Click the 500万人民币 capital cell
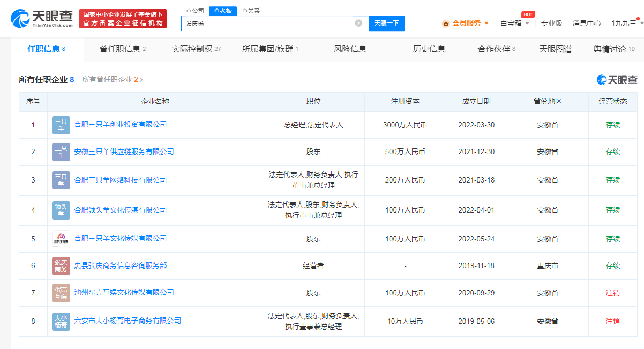This screenshot has width=644, height=349. (405, 152)
